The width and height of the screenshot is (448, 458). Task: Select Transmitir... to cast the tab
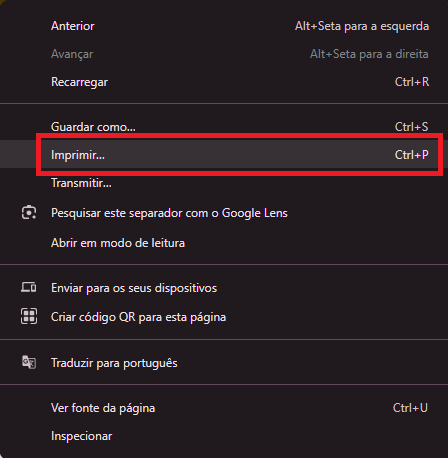click(x=224, y=183)
